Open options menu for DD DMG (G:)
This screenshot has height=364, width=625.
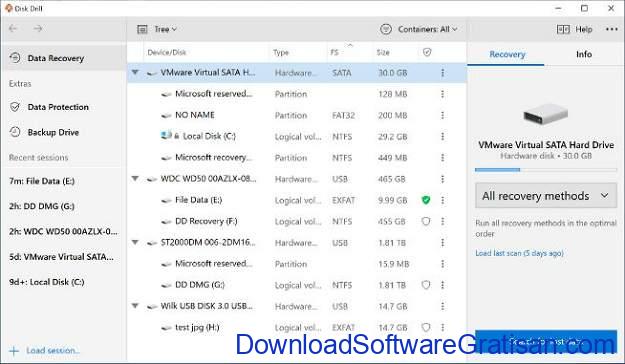[442, 285]
